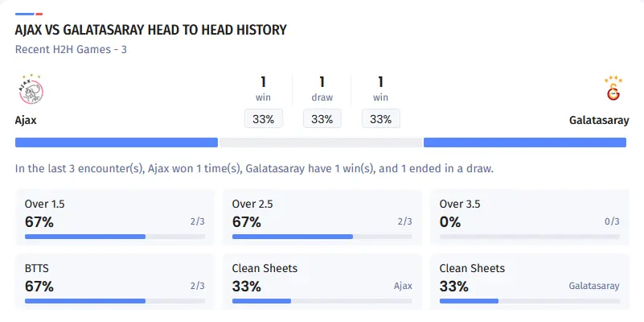
Task: Click the Recent H2H Games subtitle
Action: point(72,49)
